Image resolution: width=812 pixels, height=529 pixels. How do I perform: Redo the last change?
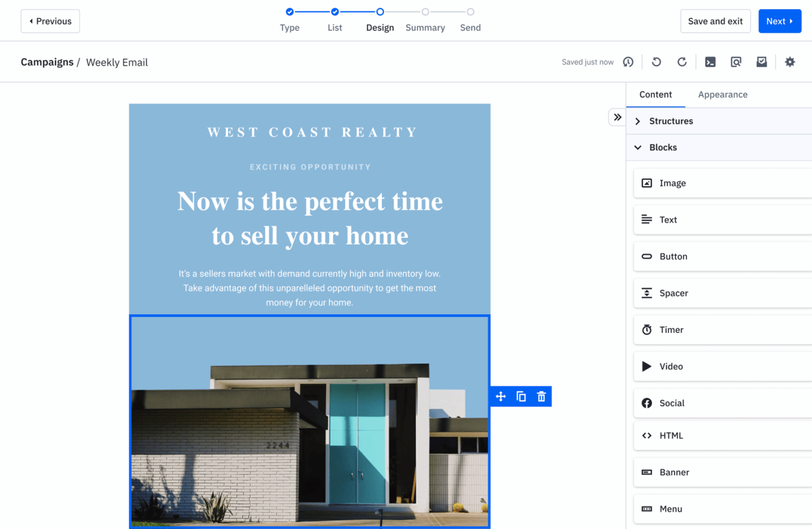tap(682, 62)
